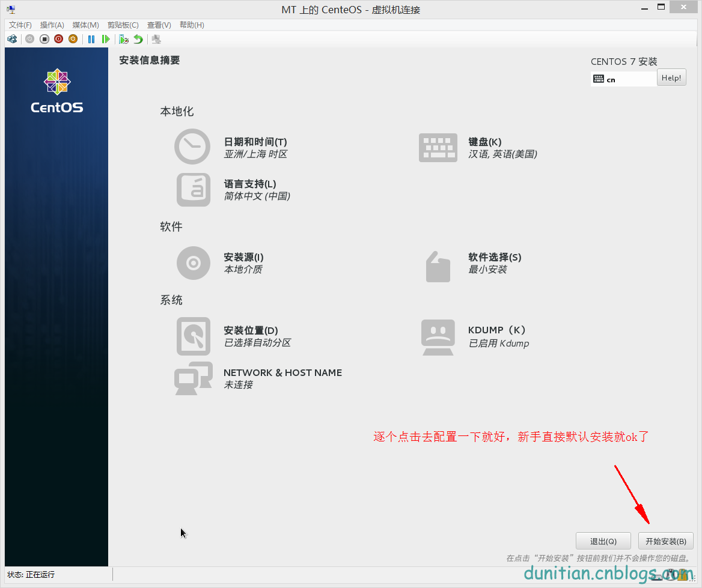Pause the virtual machine

pos(91,40)
